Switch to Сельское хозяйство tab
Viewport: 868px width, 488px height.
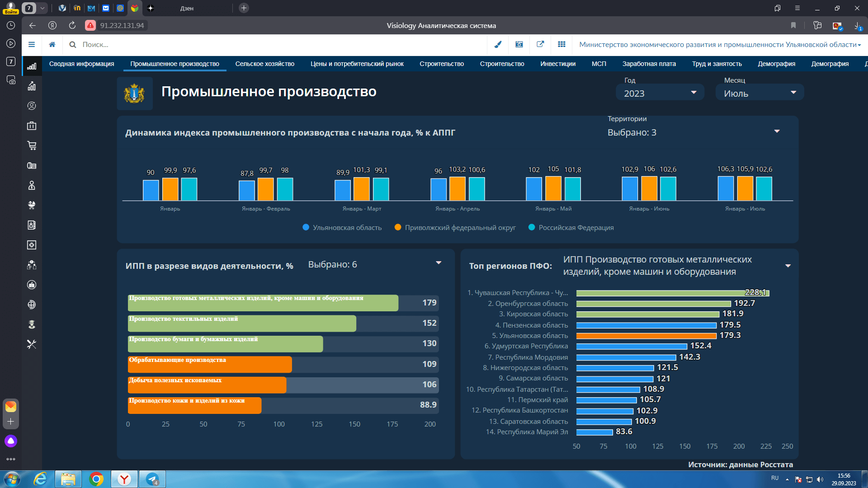(x=265, y=64)
